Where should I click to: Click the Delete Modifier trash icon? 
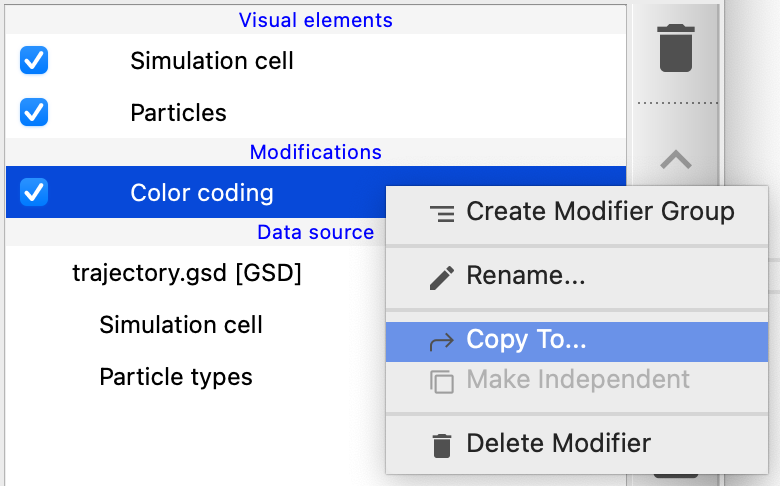coord(441,444)
